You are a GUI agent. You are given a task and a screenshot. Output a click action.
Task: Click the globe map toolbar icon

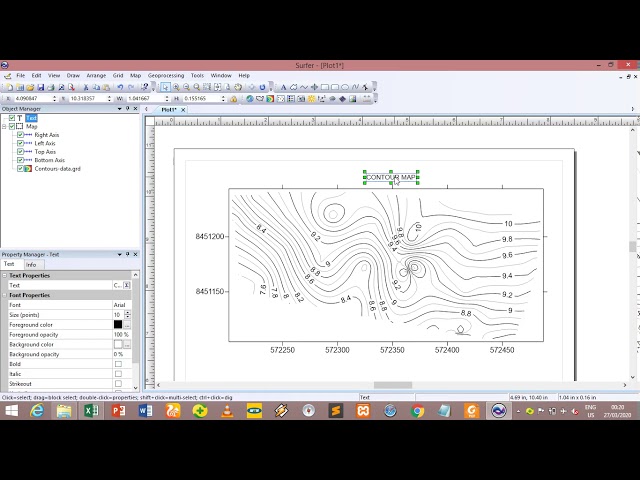[250, 99]
